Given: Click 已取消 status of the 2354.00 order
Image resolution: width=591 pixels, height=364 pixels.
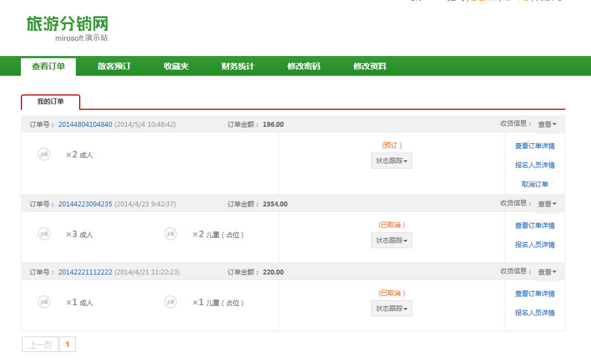Looking at the screenshot, I should [392, 225].
